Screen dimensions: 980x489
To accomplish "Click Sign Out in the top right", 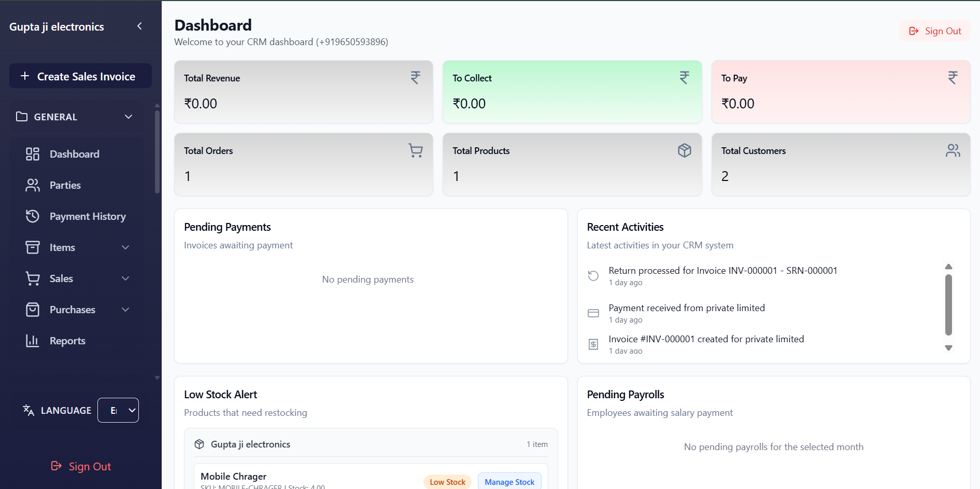I will coord(934,31).
